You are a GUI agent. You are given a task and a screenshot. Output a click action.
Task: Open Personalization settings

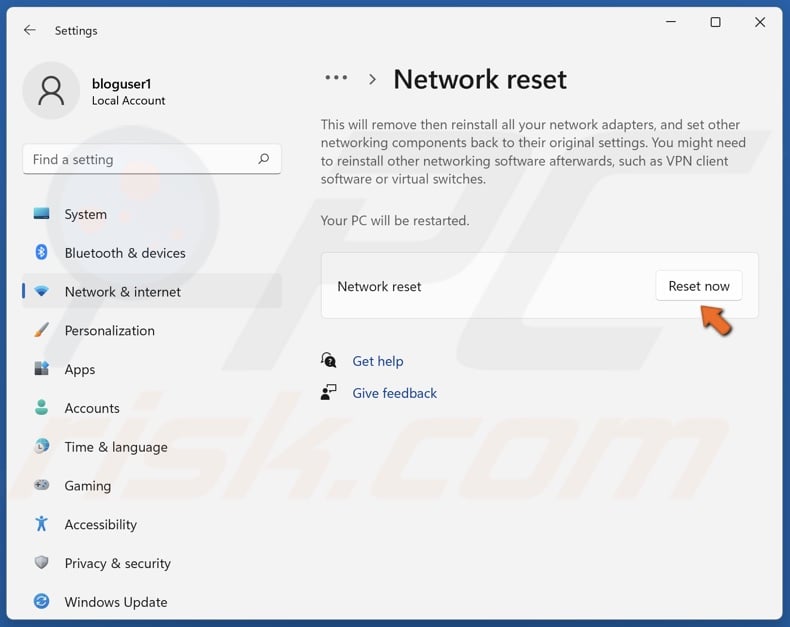coord(152,331)
